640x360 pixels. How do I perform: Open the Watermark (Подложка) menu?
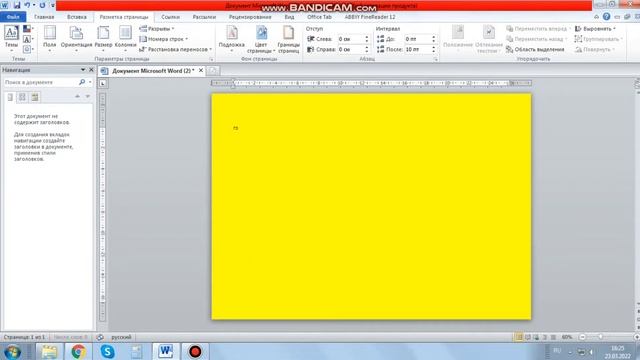(231, 39)
